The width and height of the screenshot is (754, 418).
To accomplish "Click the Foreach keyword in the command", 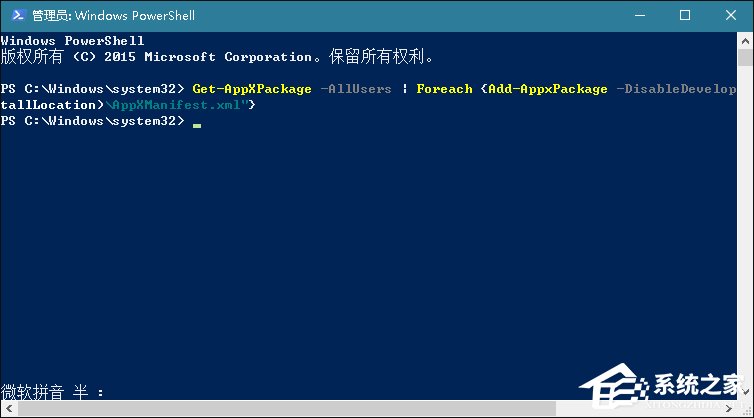I will (x=444, y=89).
